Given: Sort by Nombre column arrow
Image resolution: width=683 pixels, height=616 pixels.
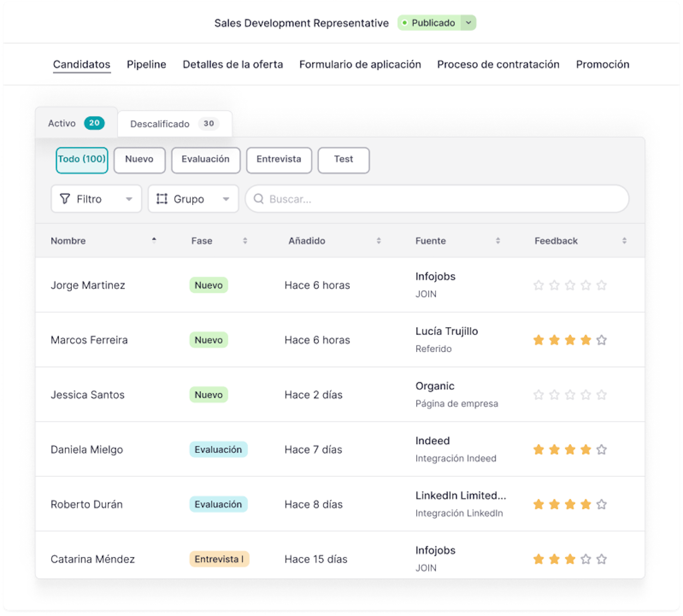Looking at the screenshot, I should click(154, 240).
